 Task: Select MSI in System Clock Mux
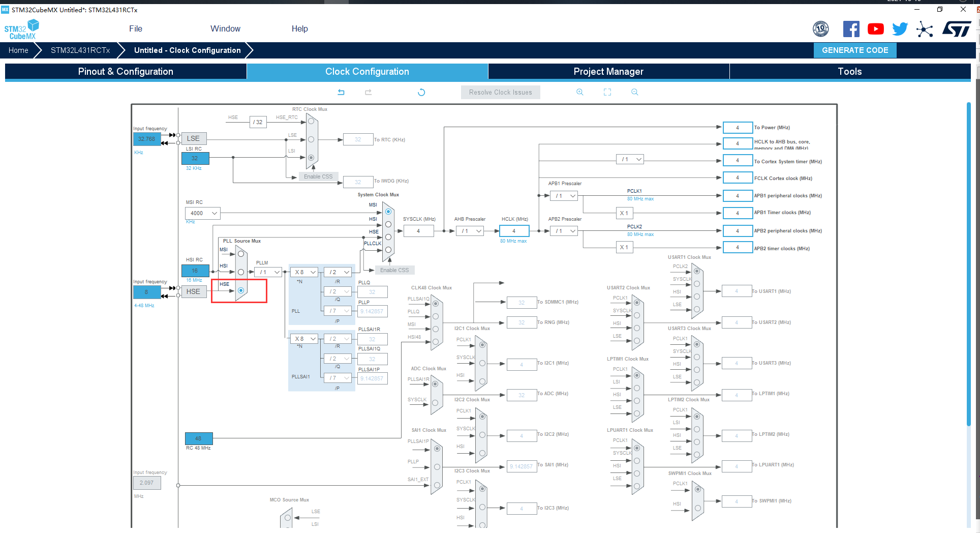388,212
